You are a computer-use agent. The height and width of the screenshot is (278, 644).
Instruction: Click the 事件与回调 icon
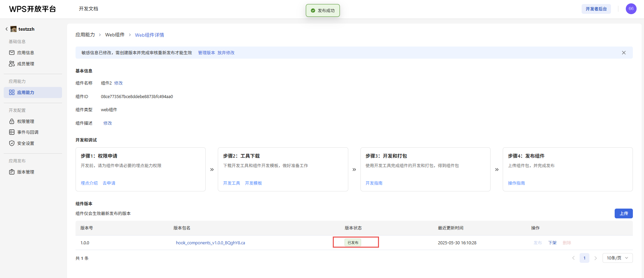[x=12, y=132]
